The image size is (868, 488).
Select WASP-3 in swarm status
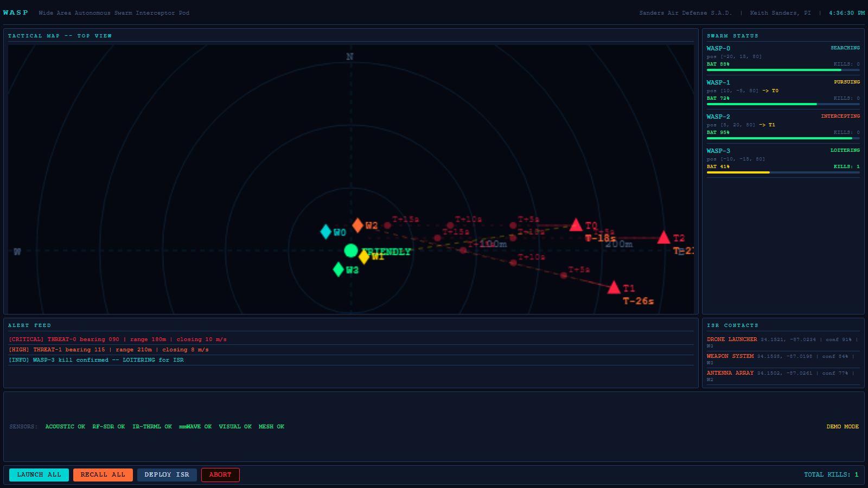click(x=783, y=161)
